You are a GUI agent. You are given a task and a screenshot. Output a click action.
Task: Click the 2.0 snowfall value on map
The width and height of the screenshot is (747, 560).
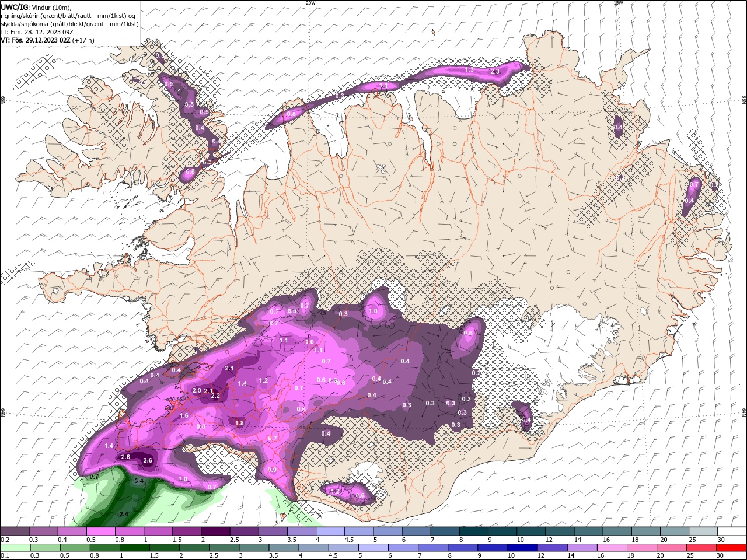197,390
